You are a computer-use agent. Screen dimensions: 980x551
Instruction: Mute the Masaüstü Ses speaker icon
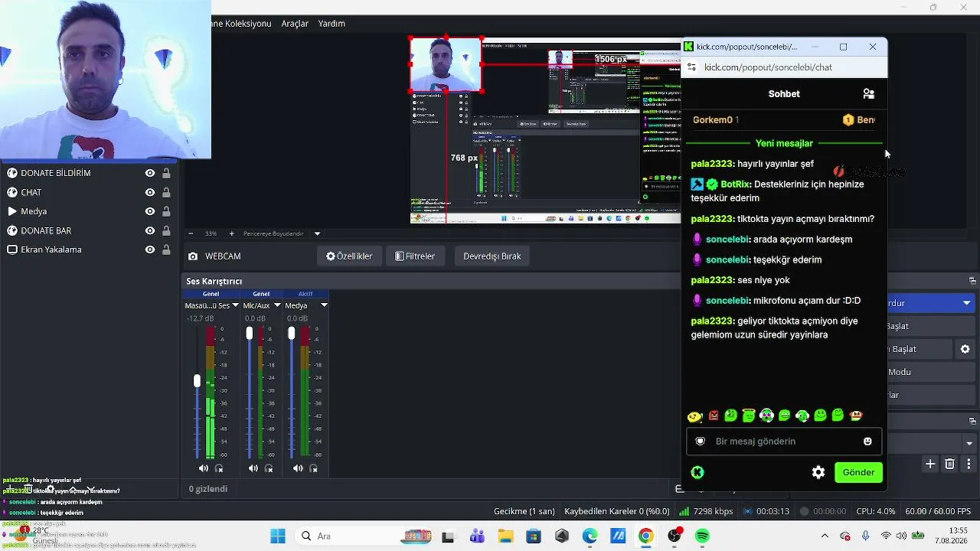coord(203,468)
